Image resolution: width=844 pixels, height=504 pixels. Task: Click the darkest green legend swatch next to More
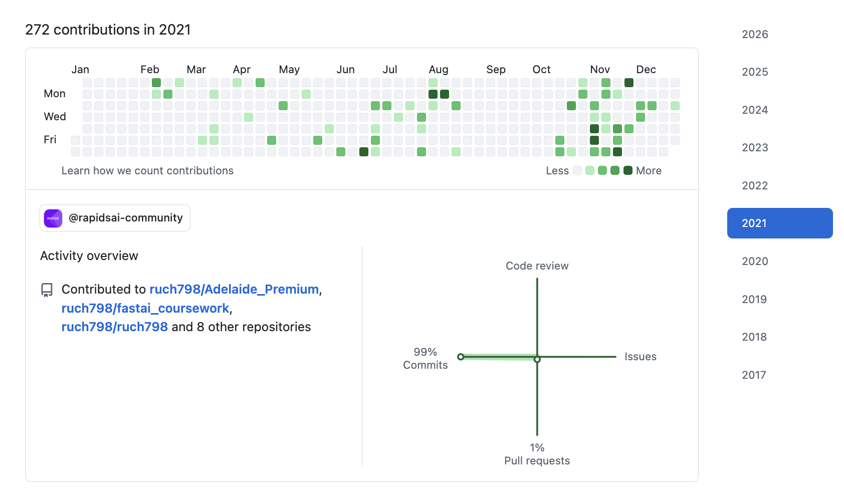coord(627,170)
